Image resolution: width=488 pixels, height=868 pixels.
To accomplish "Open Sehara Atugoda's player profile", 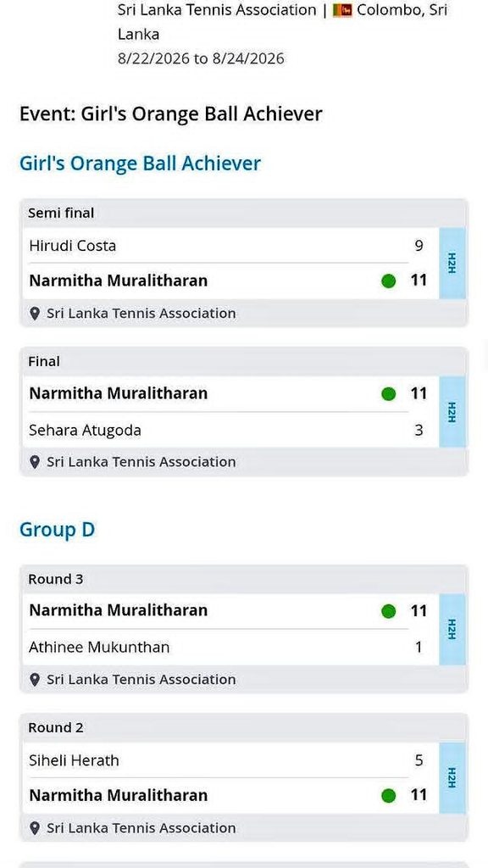I will point(86,430).
